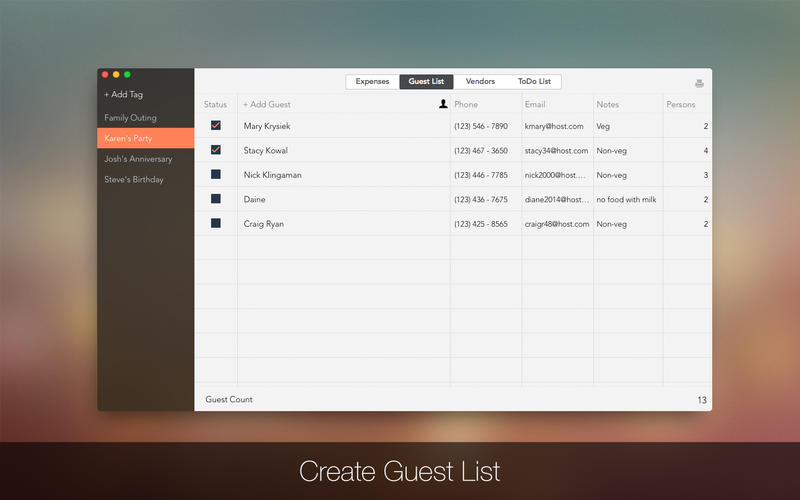Click email stacy34@host.com
The height and width of the screenshot is (500, 800).
pyautogui.click(x=556, y=151)
